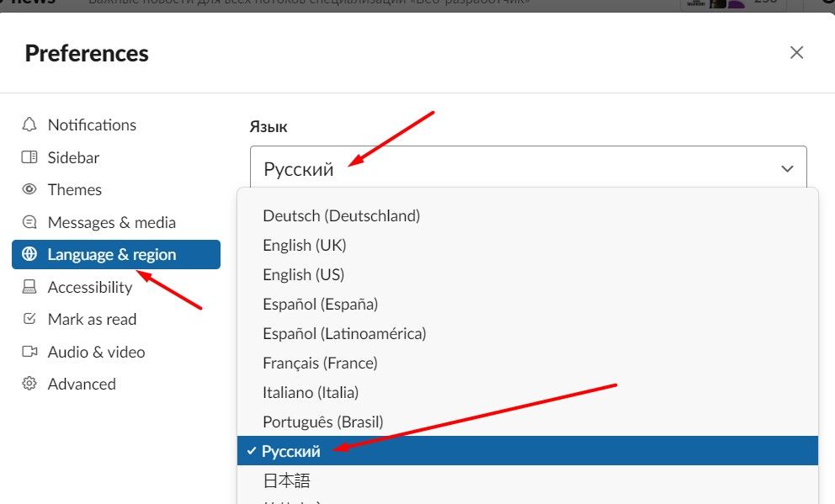This screenshot has width=835, height=504.
Task: Click the Advanced gear icon
Action: tap(29, 385)
